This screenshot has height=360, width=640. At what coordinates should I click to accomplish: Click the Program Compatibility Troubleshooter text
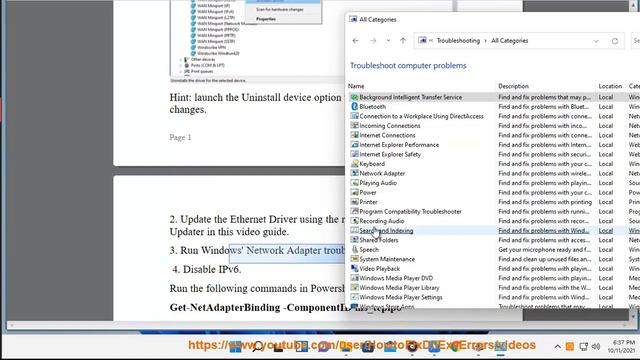pyautogui.click(x=410, y=211)
